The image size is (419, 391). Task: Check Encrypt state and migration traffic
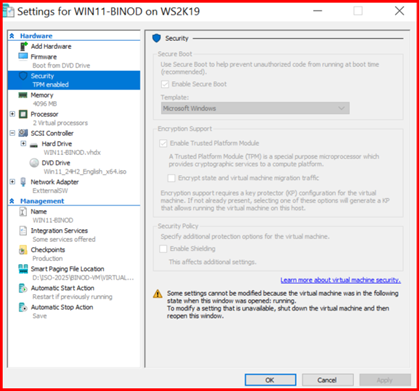[x=171, y=178]
